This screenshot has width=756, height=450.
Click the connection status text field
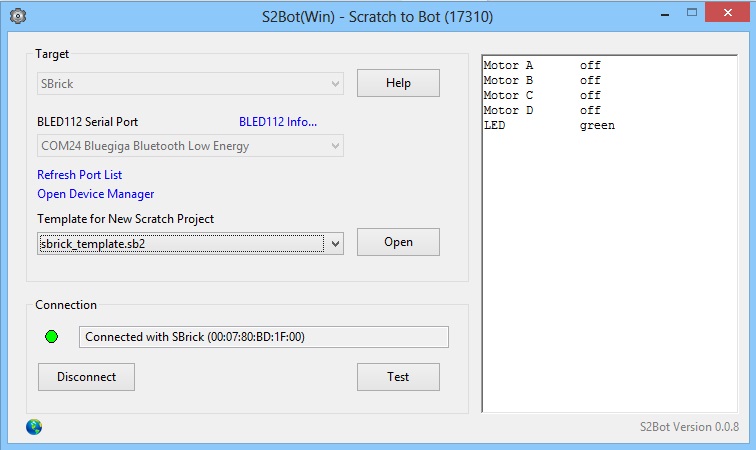coord(264,337)
